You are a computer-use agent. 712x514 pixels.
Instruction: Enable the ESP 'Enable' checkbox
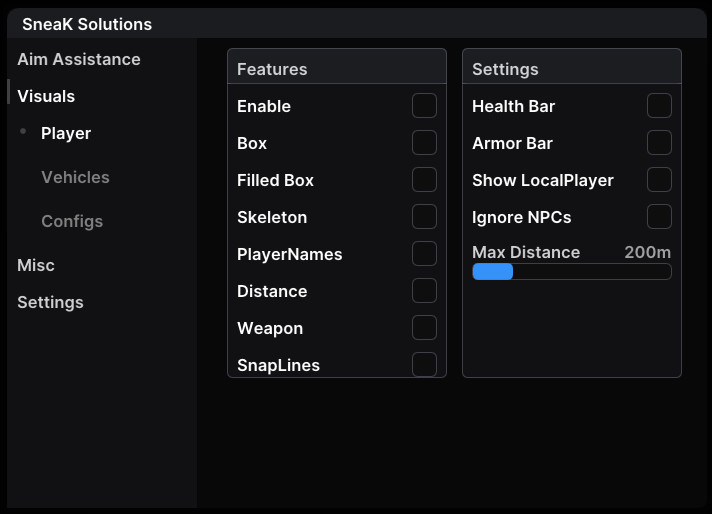[424, 106]
